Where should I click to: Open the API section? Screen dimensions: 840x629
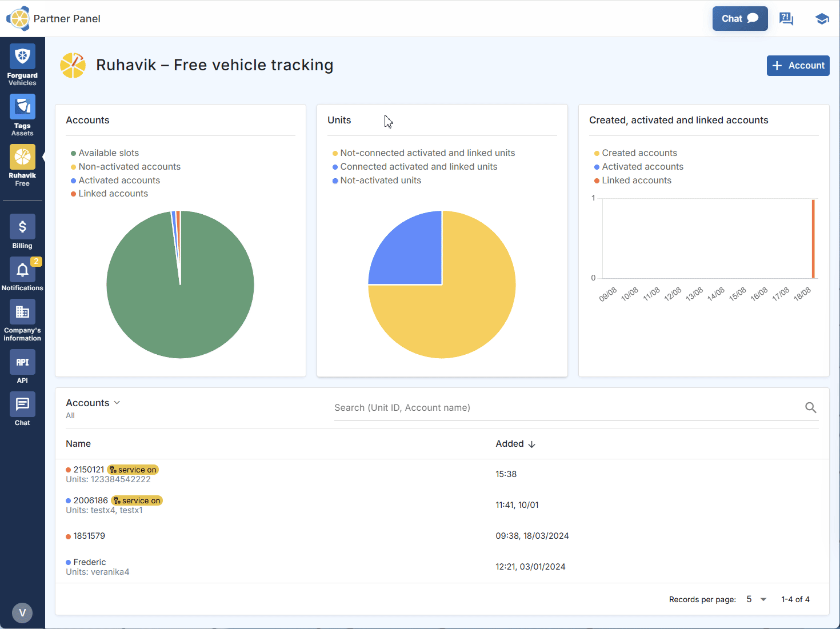22,367
